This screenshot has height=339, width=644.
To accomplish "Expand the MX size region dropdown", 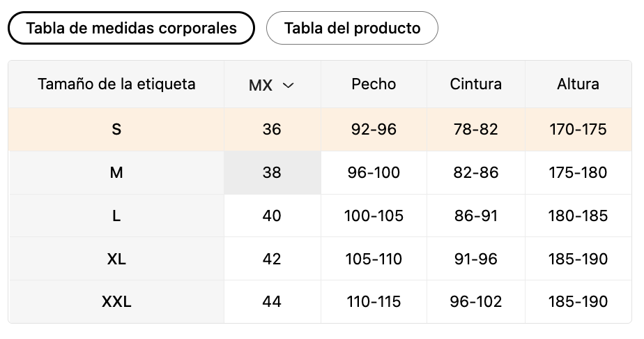I will 272,85.
